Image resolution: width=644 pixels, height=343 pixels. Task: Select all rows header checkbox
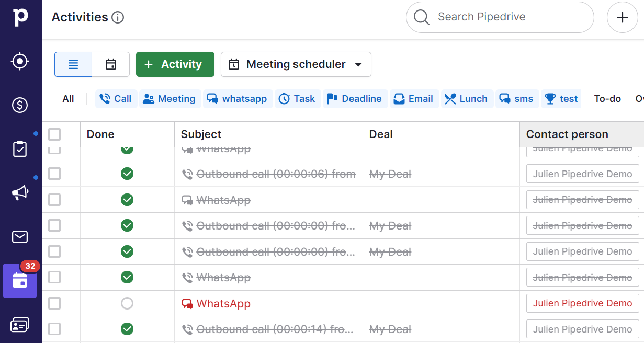point(54,134)
